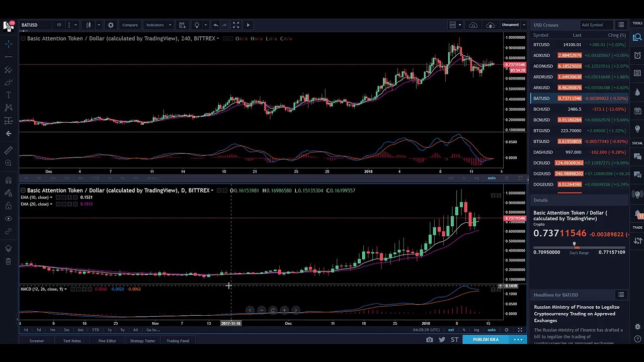Screen dimensions: 644x362
Task: Click Go to... date button
Action: point(153,330)
